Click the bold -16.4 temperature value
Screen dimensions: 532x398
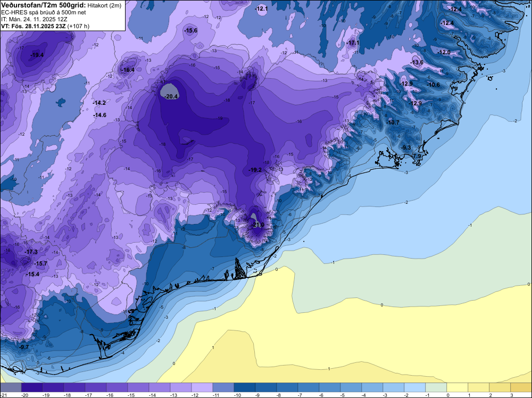coord(128,70)
